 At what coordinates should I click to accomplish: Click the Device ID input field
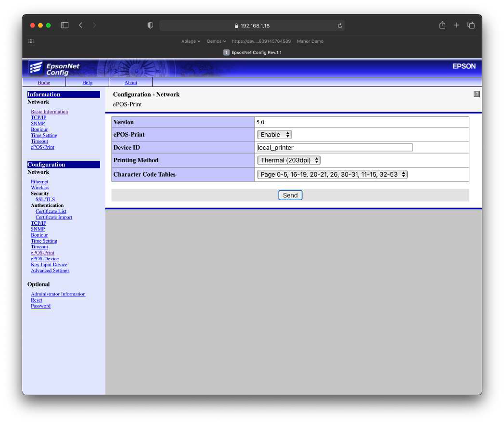[x=334, y=147]
